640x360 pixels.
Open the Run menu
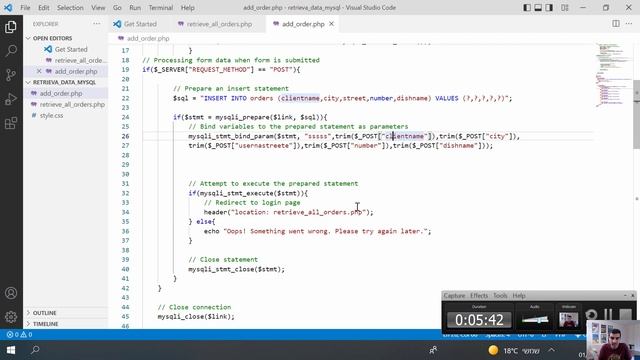click(135, 7)
